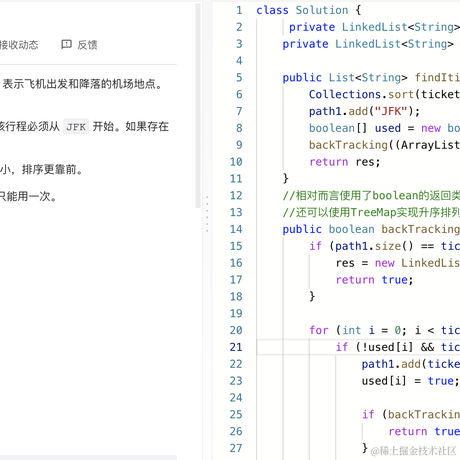Click line number 1 in the gutter
Viewport: 460px width, 460px height.
tap(239, 10)
